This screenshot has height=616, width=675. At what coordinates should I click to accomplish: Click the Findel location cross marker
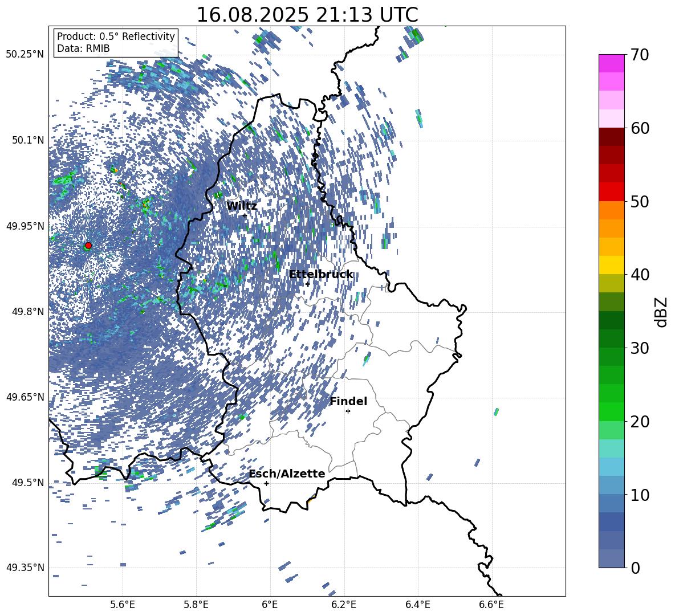click(348, 411)
